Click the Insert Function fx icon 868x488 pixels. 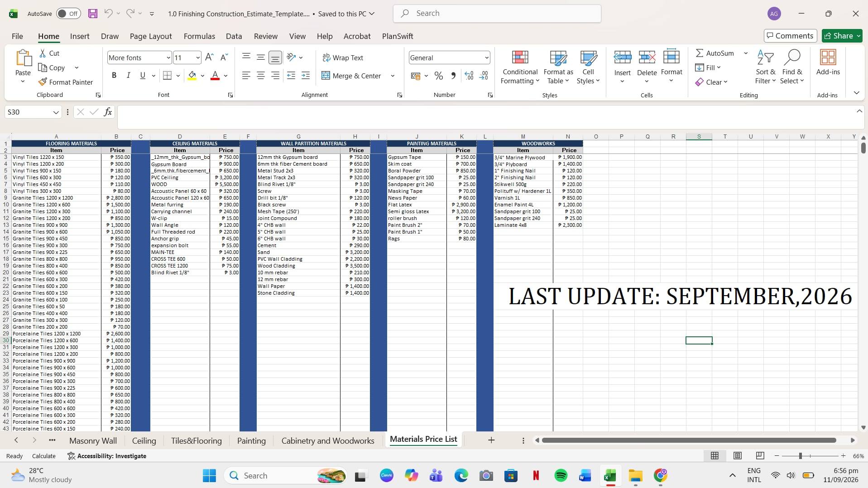pyautogui.click(x=108, y=112)
